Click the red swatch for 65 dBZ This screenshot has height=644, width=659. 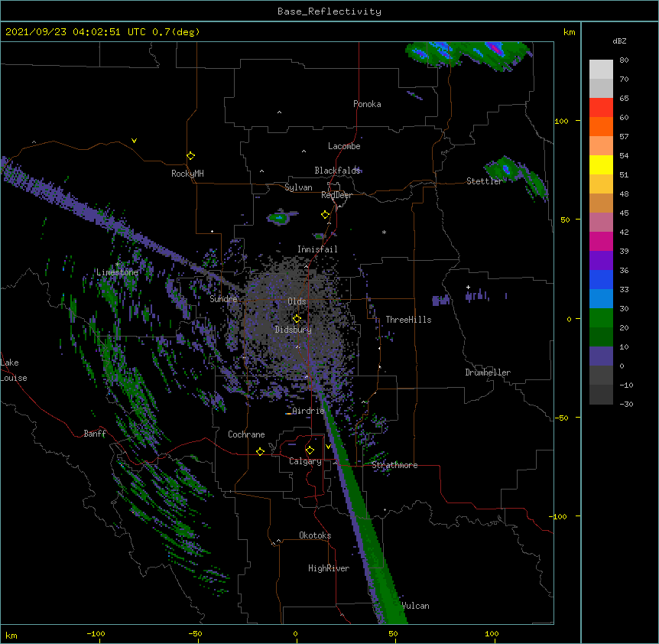tap(601, 108)
